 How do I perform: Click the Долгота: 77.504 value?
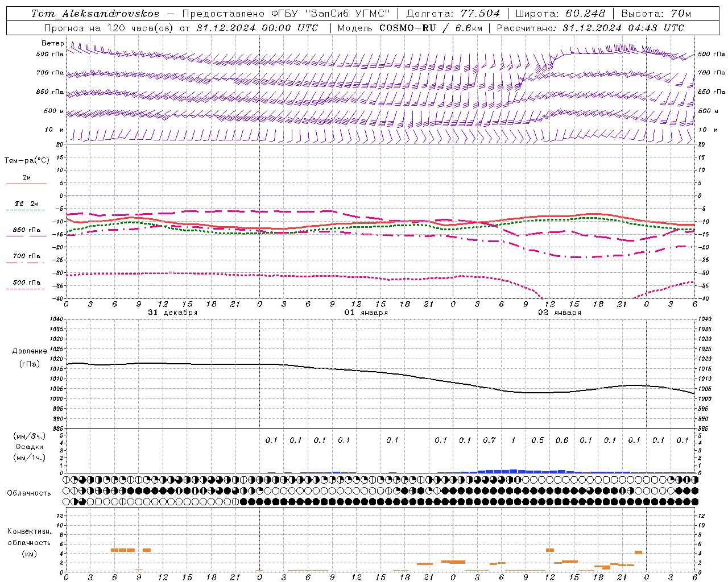point(453,14)
